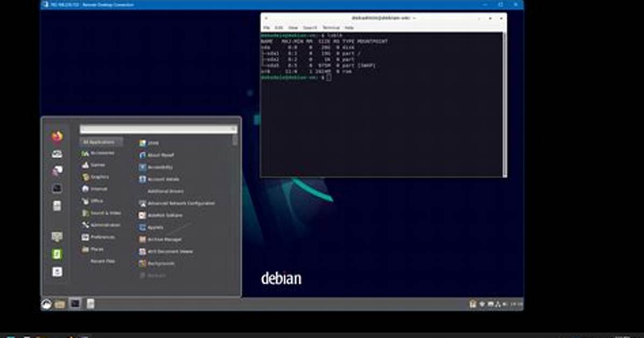Open the Terminal menu in the terminal window
This screenshot has height=338, width=644.
pyautogui.click(x=331, y=28)
